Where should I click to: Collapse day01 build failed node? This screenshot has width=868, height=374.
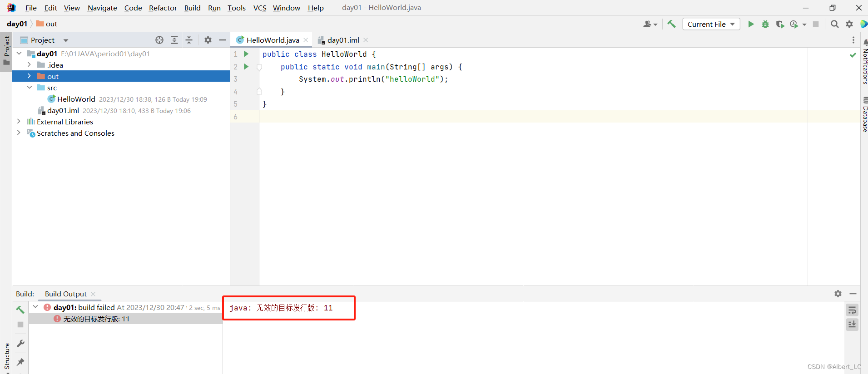pos(35,307)
